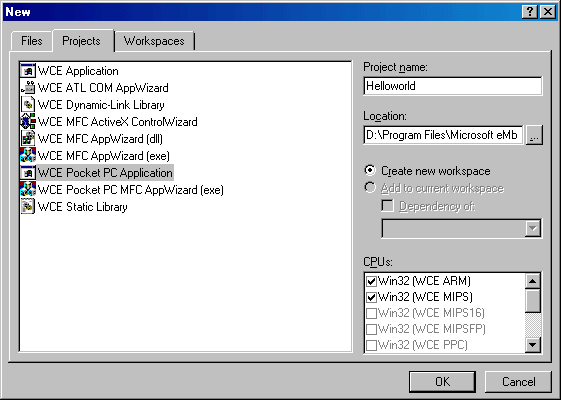This screenshot has width=561, height=400.
Task: Click the CPUs list scroll up arrow
Action: pyautogui.click(x=533, y=281)
